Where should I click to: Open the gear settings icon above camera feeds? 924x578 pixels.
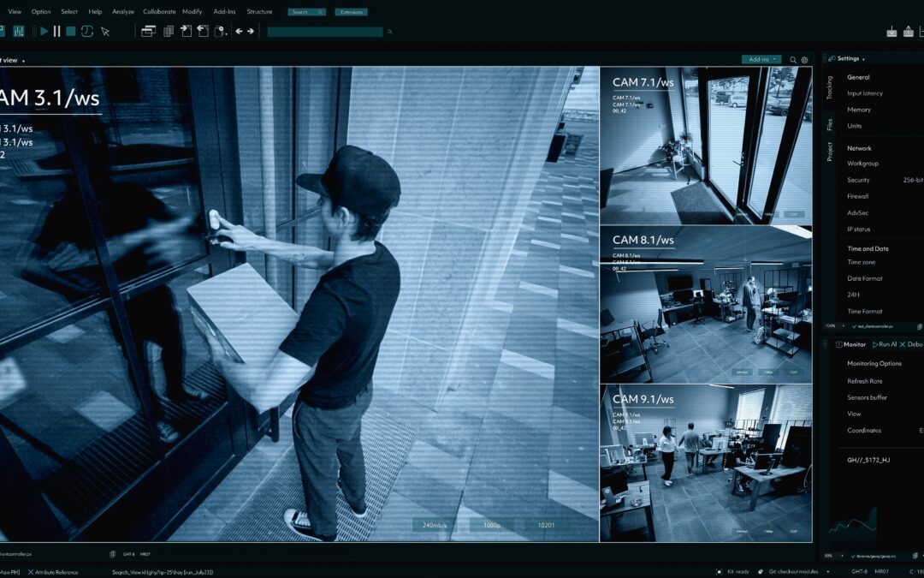804,60
